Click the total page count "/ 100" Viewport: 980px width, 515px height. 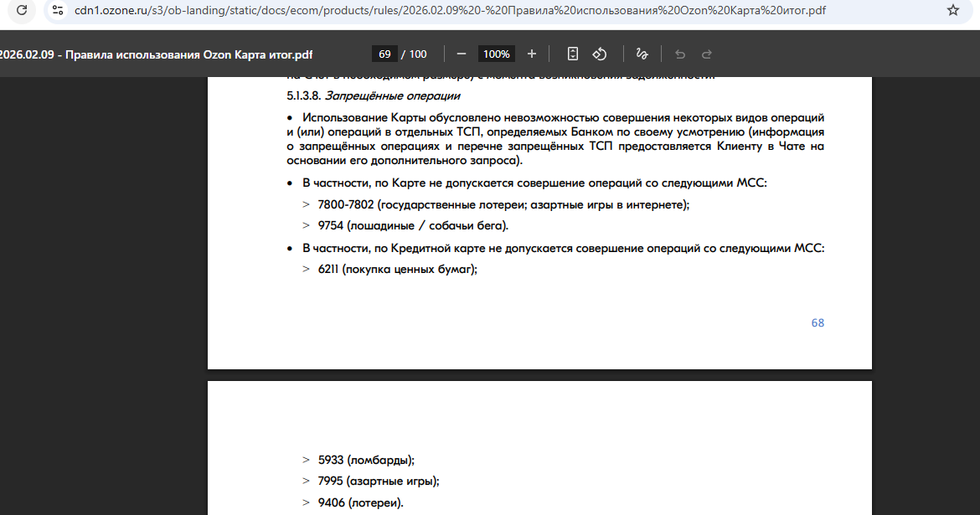tap(415, 54)
